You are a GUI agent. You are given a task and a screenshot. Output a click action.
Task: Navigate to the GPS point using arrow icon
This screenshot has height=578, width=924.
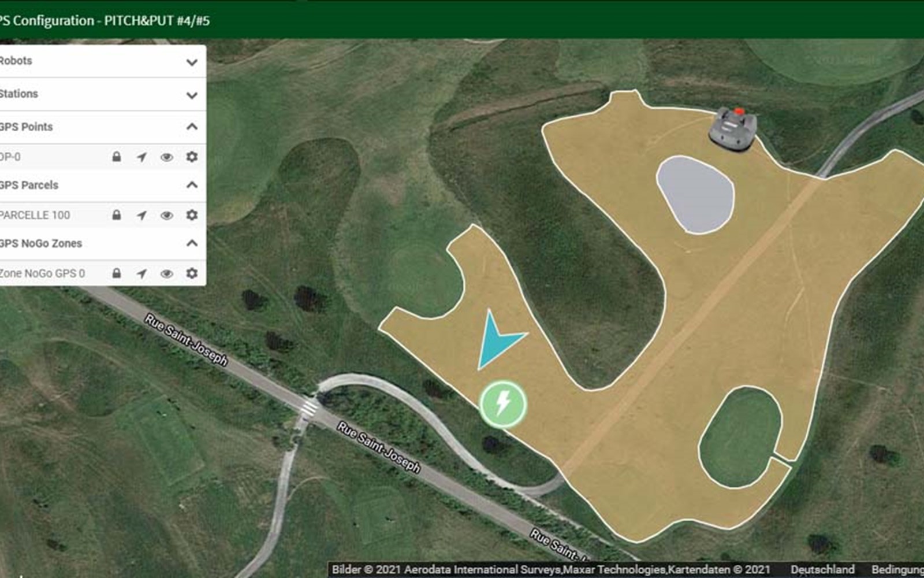tap(141, 157)
